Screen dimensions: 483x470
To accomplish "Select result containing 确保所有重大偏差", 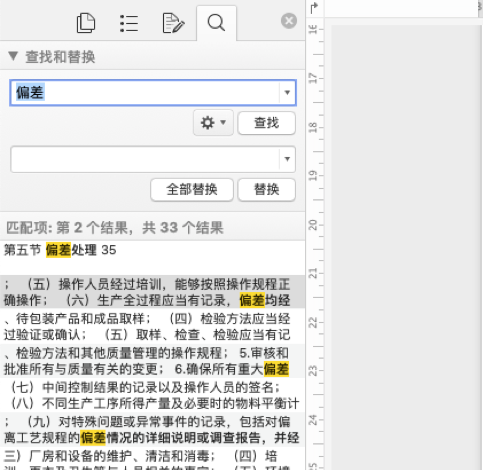I will [152, 361].
